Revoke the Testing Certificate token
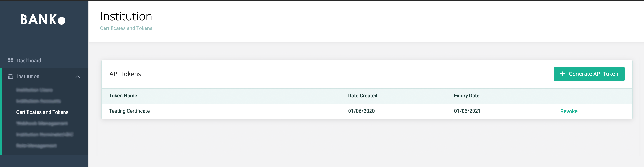644x167 pixels. pos(569,111)
